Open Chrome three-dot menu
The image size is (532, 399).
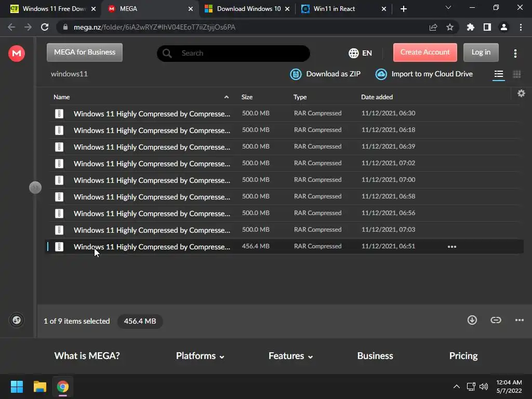pyautogui.click(x=521, y=27)
